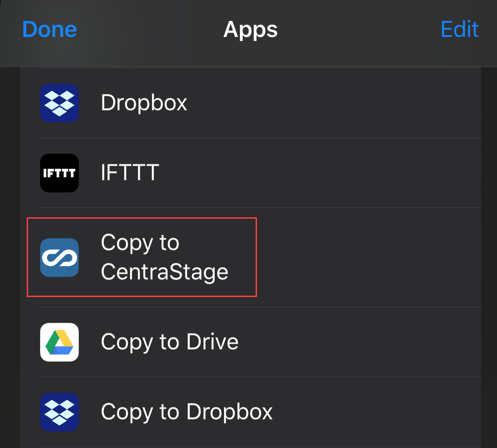Image resolution: width=497 pixels, height=448 pixels.
Task: Choose the IFTTT app icon
Action: tap(59, 173)
